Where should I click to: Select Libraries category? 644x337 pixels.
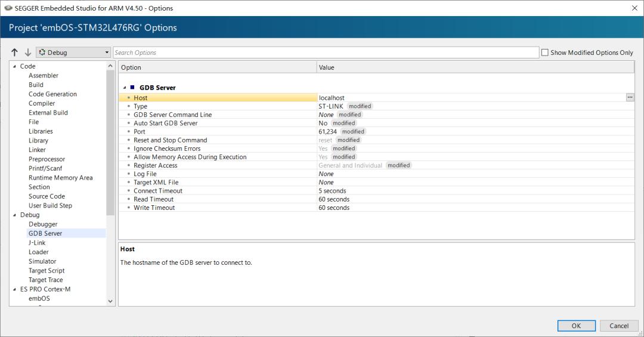pos(41,131)
